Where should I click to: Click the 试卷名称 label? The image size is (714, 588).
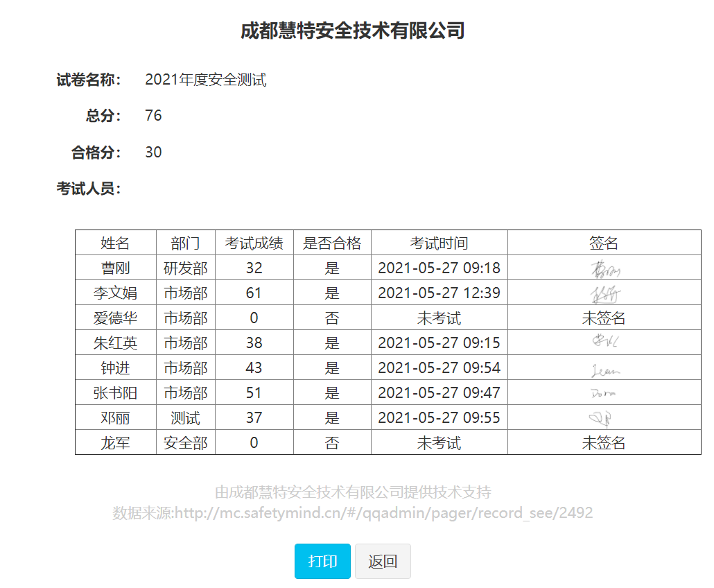point(88,80)
